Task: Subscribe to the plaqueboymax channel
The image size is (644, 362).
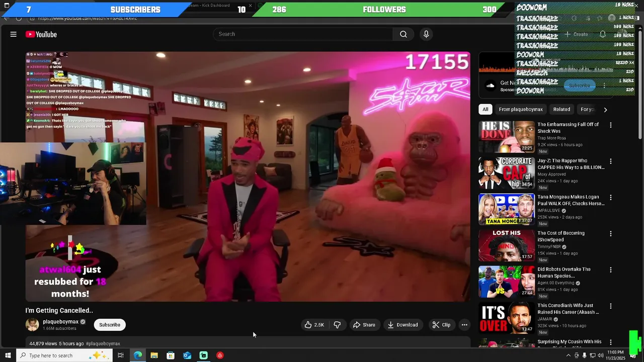Action: [x=110, y=325]
